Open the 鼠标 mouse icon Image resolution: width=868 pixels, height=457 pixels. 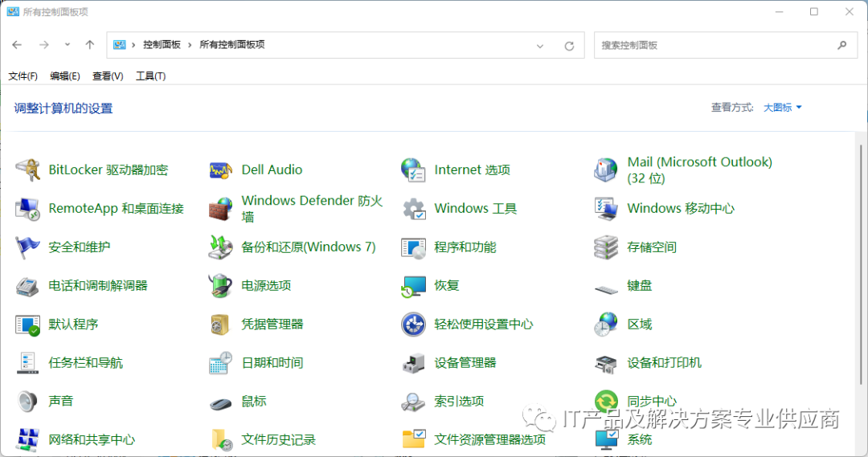(220, 403)
